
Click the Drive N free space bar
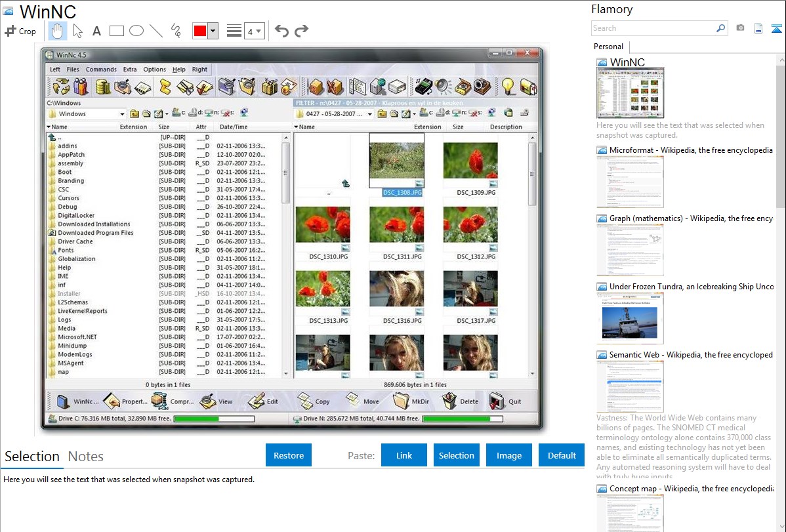[x=463, y=419]
